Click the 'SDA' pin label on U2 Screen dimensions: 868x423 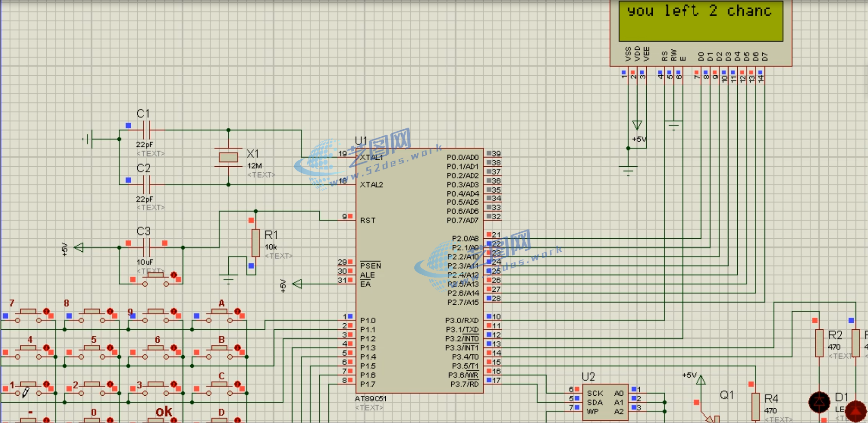[595, 403]
